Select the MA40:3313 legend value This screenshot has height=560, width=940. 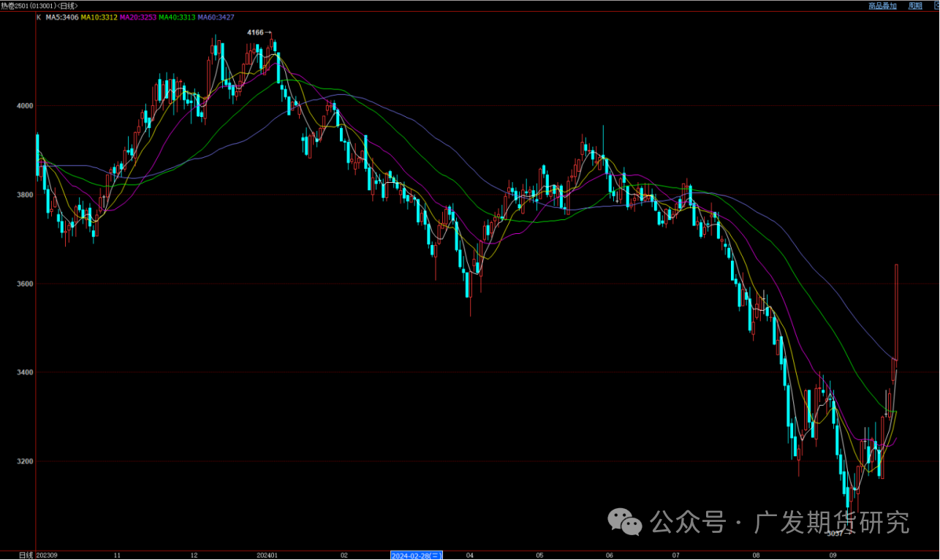tap(176, 16)
